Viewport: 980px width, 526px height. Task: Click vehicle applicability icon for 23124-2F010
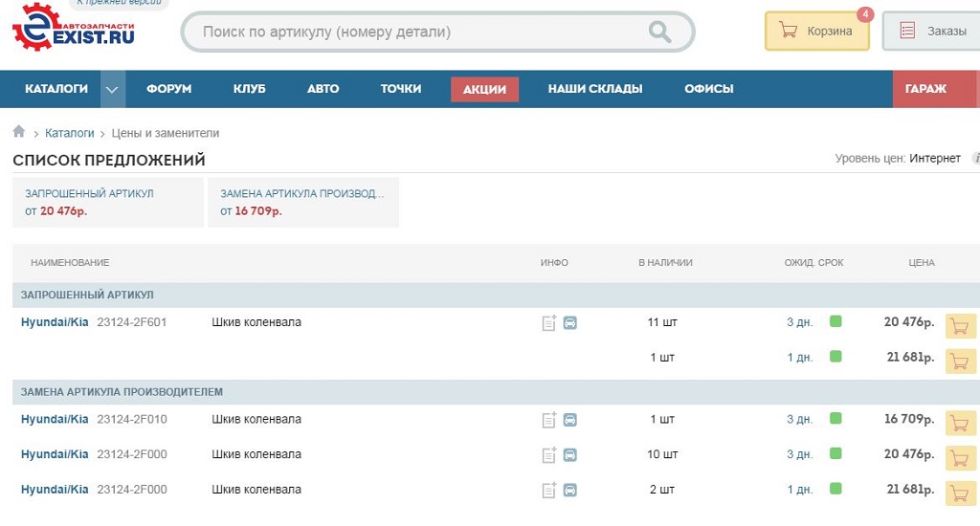pos(569,420)
